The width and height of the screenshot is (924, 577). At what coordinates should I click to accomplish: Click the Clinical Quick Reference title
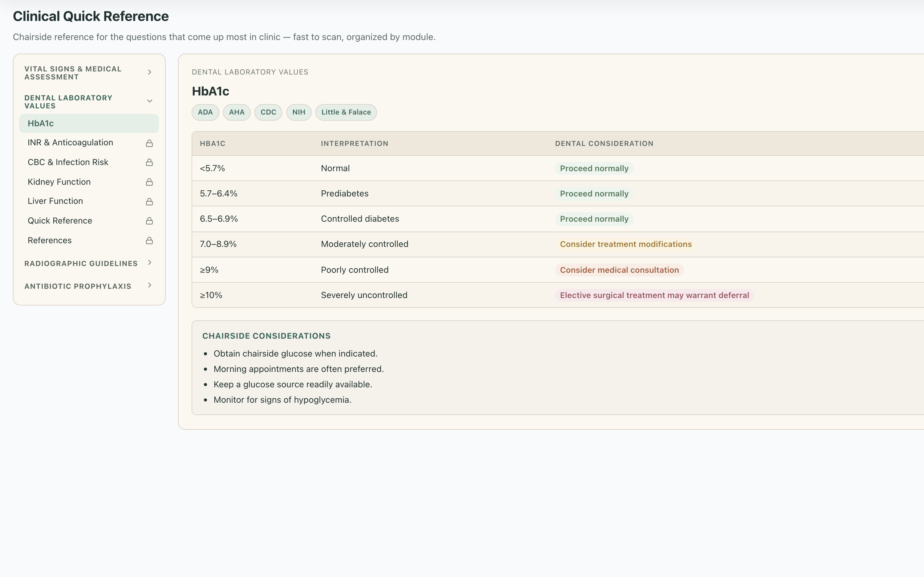pyautogui.click(x=91, y=16)
